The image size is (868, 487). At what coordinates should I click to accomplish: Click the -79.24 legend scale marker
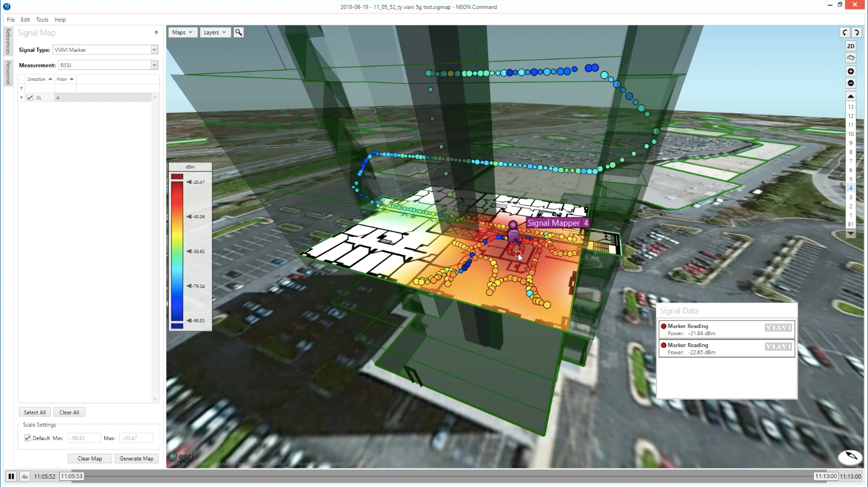(195, 286)
